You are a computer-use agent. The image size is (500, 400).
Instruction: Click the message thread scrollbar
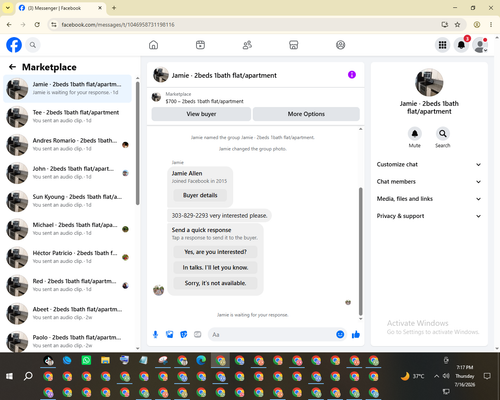(x=360, y=251)
